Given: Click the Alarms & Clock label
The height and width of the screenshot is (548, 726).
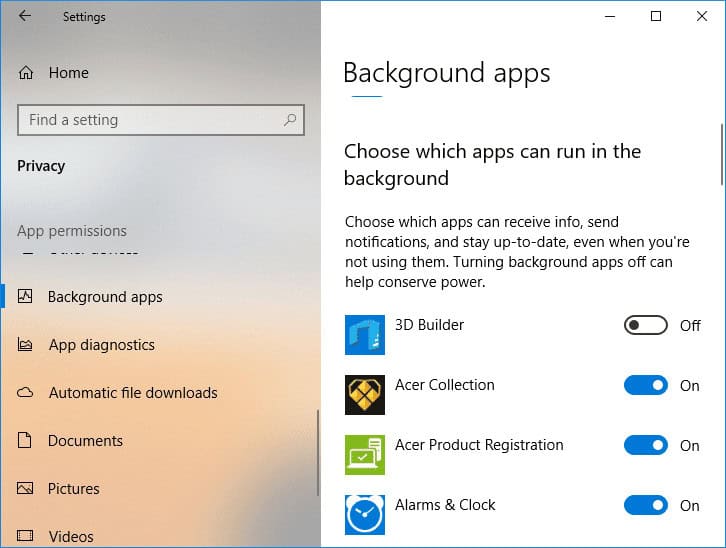Looking at the screenshot, I should tap(445, 504).
